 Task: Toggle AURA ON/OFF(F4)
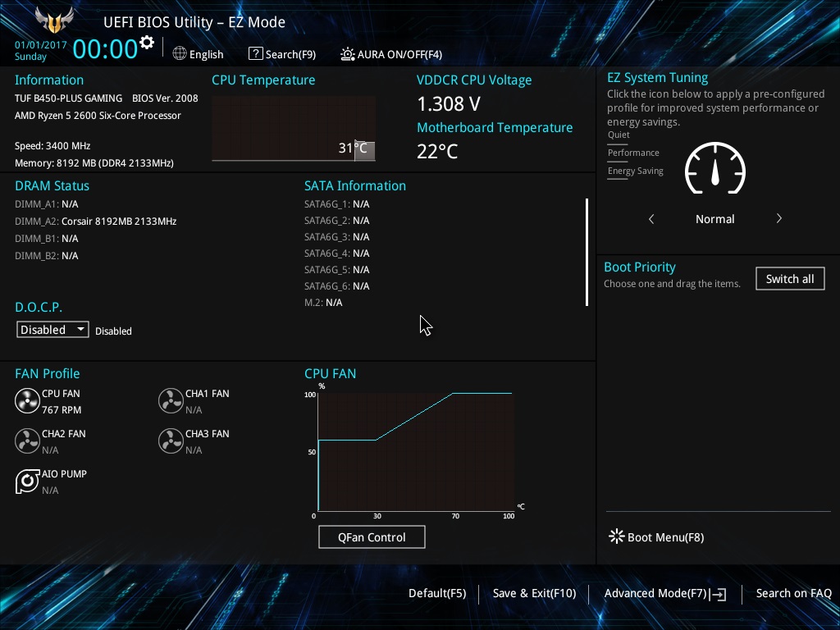(399, 54)
